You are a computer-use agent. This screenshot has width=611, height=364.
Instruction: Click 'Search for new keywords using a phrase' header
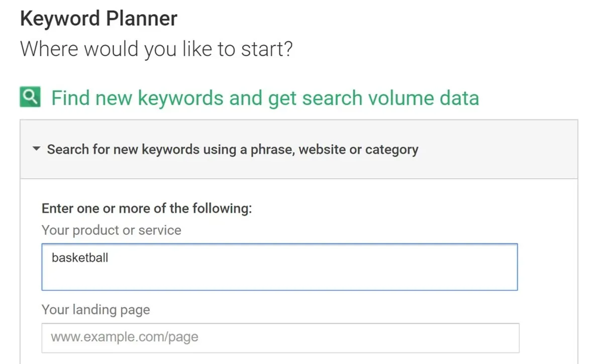[x=232, y=150]
